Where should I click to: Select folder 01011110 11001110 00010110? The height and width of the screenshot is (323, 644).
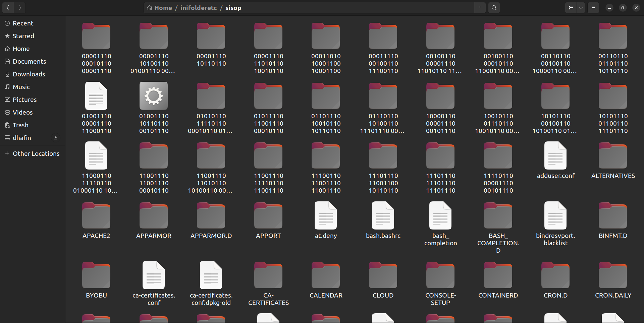coord(268,108)
